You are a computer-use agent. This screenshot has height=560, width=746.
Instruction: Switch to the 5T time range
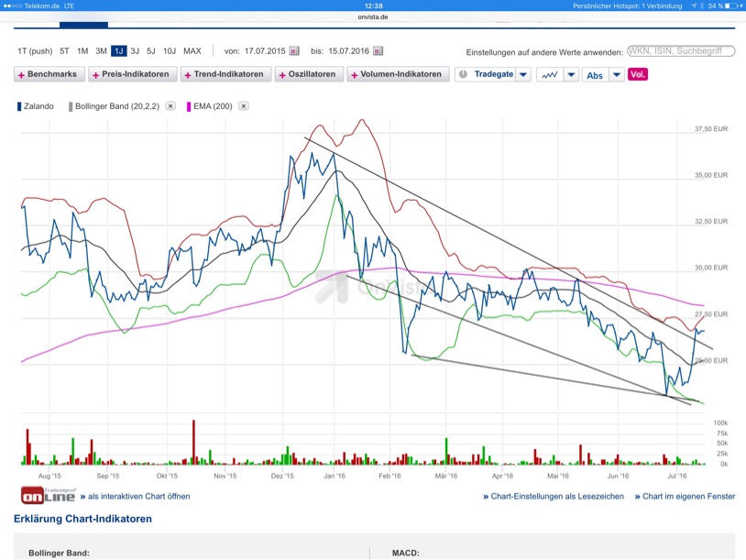click(64, 51)
